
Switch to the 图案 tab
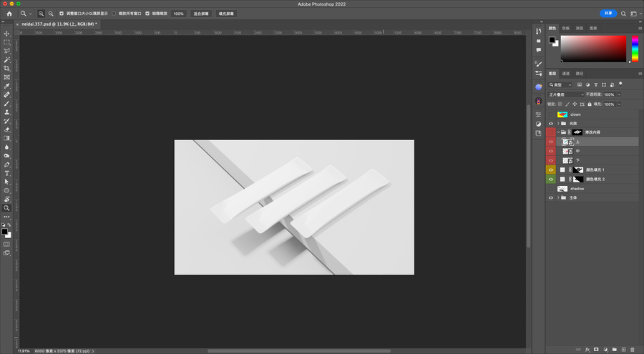[x=593, y=29]
